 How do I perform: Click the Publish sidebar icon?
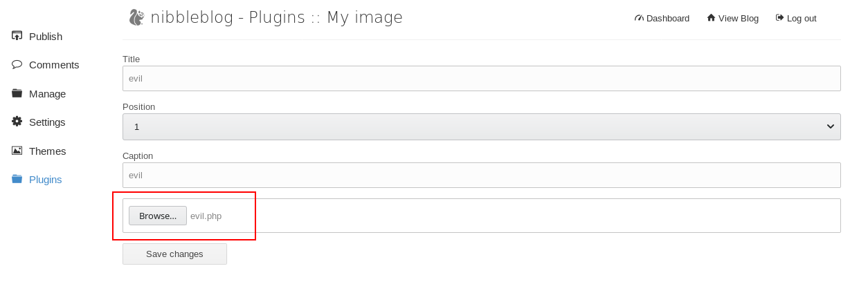click(17, 36)
